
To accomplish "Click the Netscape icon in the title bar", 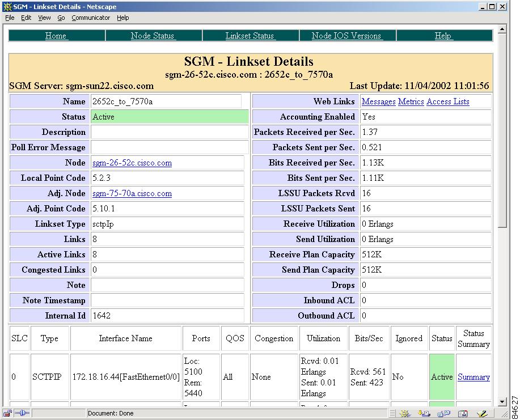I will (7, 7).
